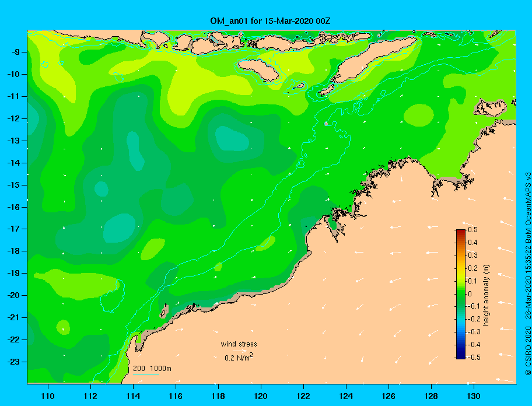Click the "-23" latitude axis label
532x406 pixels.
click(x=13, y=362)
